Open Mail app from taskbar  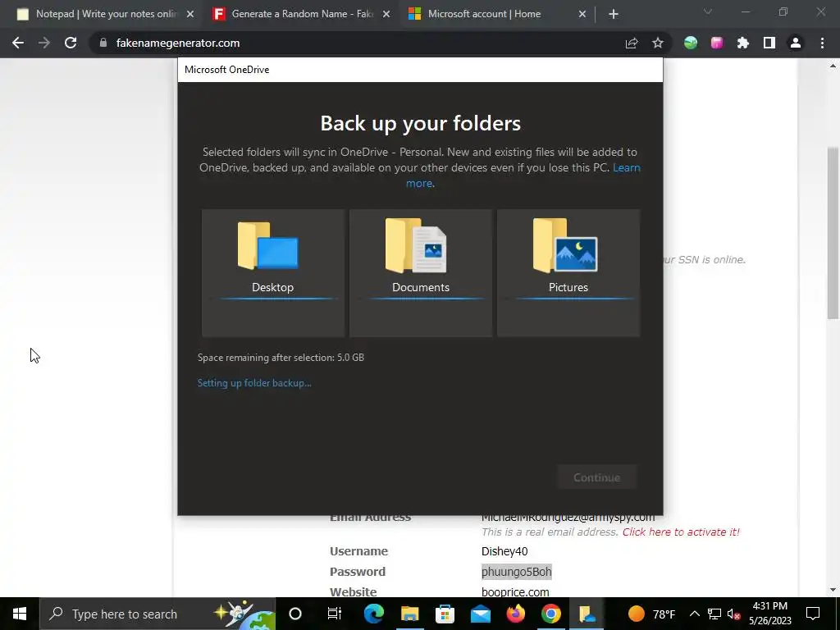[481, 614]
